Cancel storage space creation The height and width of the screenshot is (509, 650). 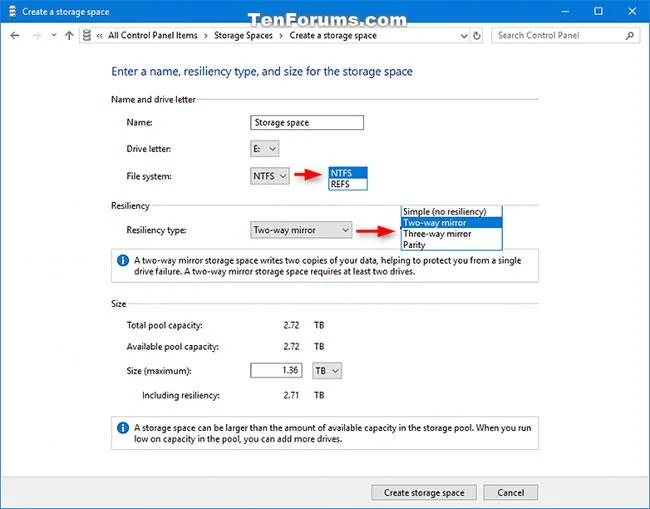point(510,492)
